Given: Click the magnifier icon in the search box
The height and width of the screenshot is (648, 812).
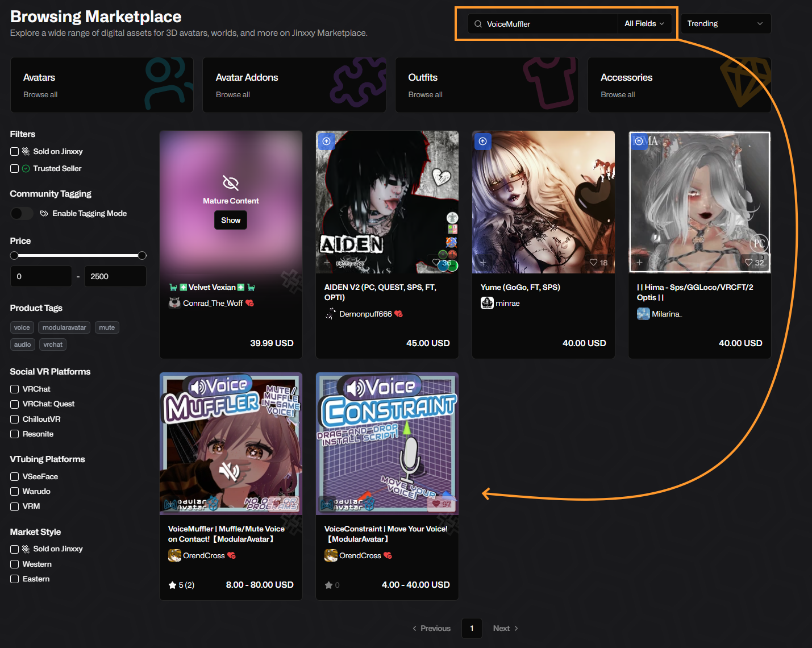Looking at the screenshot, I should (x=478, y=24).
